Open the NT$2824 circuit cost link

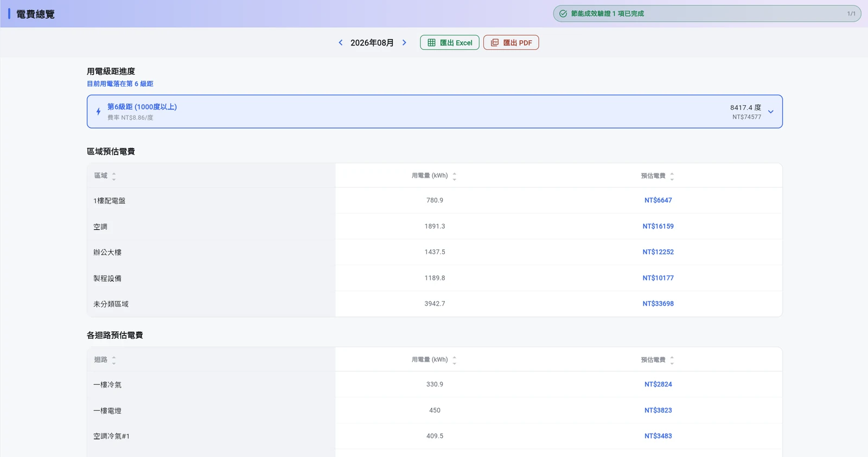(658, 384)
